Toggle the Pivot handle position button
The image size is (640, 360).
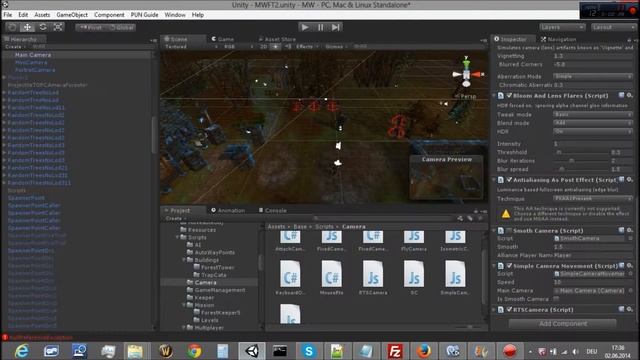pyautogui.click(x=90, y=27)
